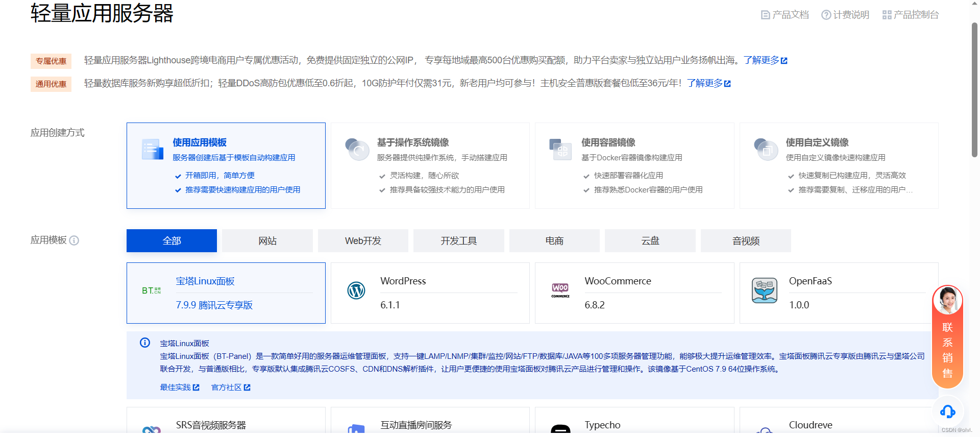Select the 电商 tab
Screen dimensions: 980x437
tap(554, 240)
